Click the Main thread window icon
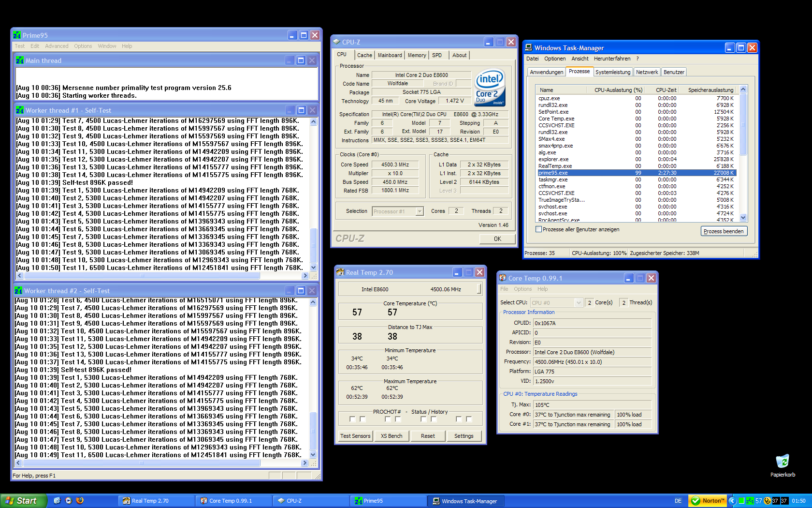This screenshot has height=508, width=812. pyautogui.click(x=20, y=60)
